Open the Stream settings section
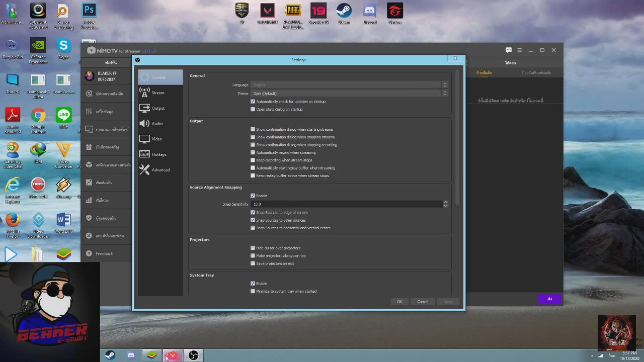 point(157,93)
